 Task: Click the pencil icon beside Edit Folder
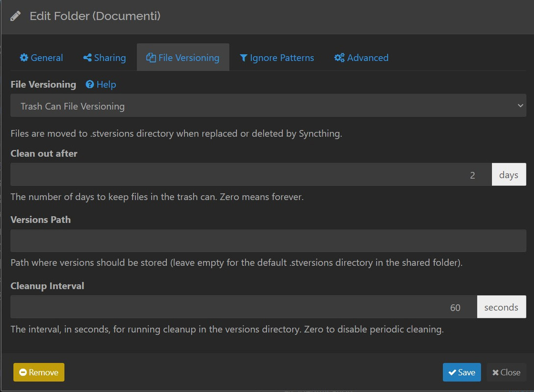[15, 16]
